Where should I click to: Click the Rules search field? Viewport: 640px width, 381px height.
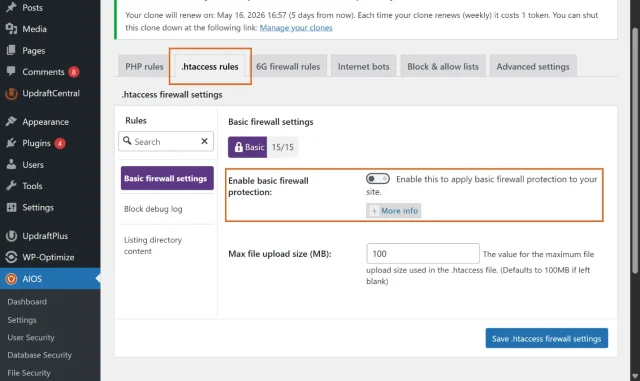pyautogui.click(x=166, y=141)
